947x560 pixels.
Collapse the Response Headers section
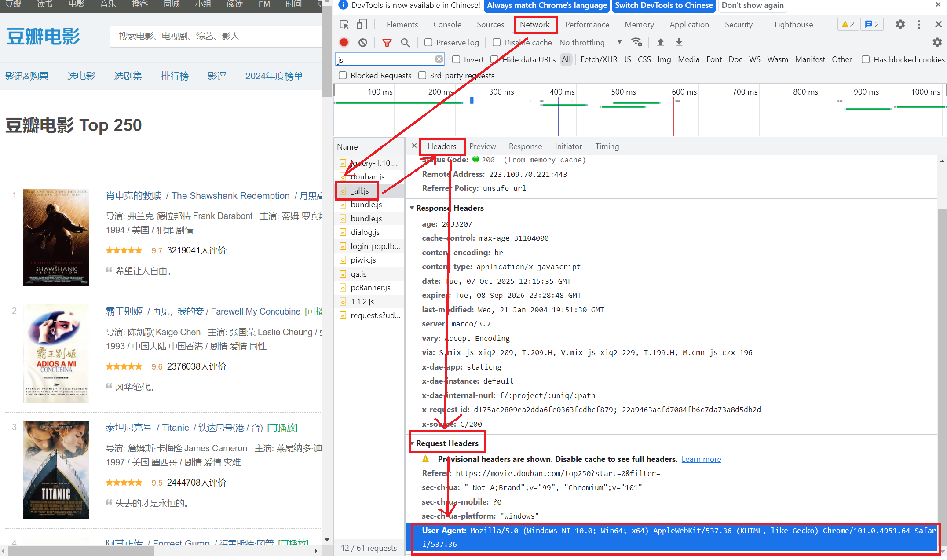pyautogui.click(x=412, y=208)
